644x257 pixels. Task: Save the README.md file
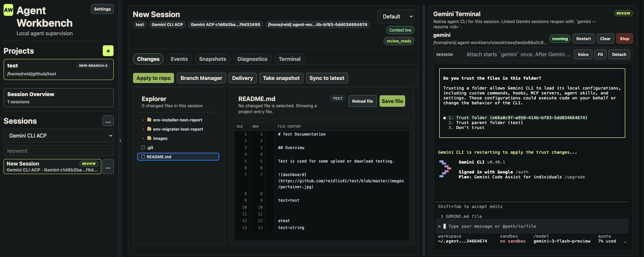[x=393, y=101]
